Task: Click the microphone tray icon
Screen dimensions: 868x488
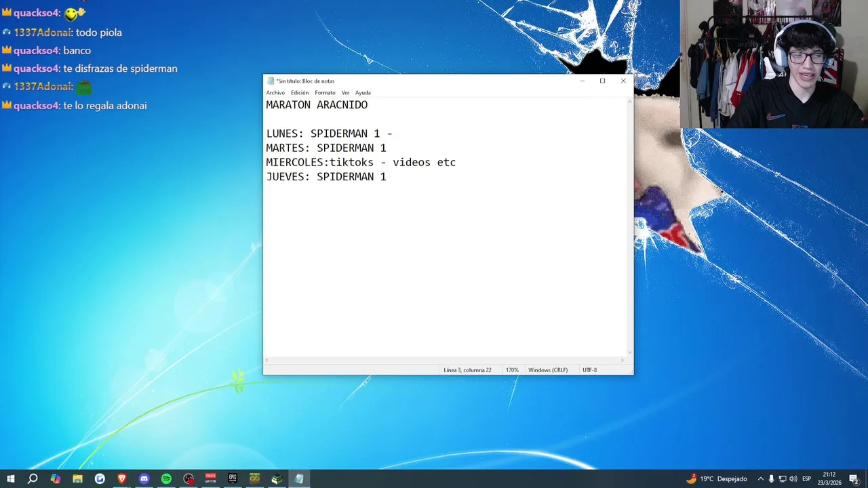Action: pyautogui.click(x=771, y=479)
